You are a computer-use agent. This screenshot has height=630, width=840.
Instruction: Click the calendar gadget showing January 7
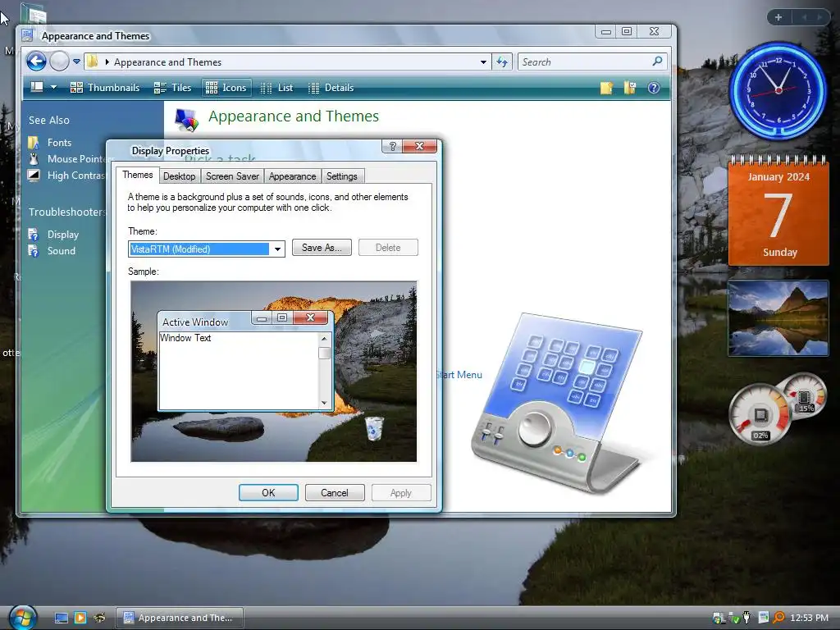pos(779,210)
